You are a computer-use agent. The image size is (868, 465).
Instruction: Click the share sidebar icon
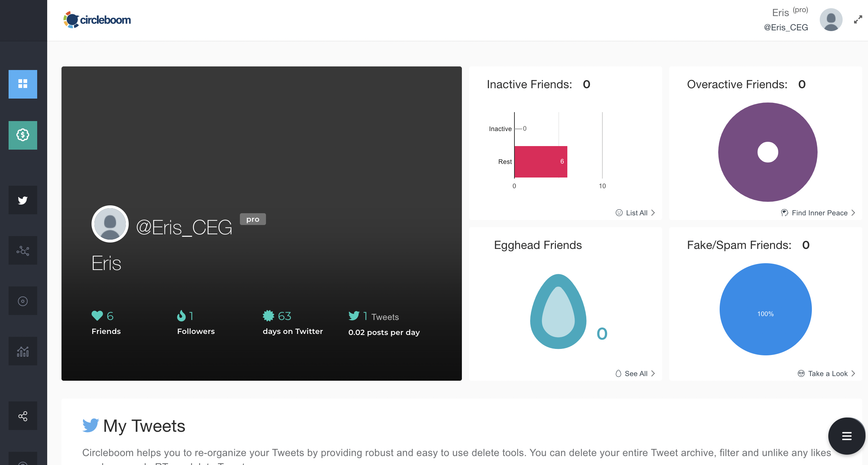click(23, 416)
